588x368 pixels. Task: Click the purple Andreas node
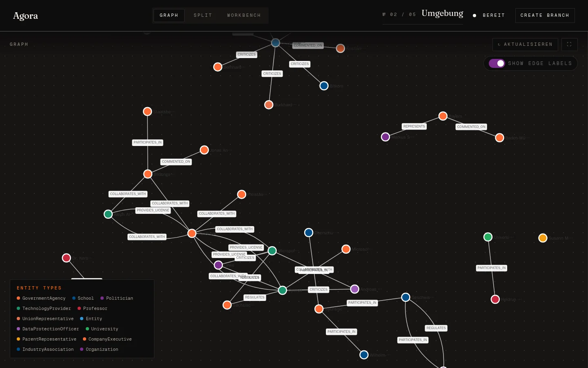[x=355, y=289]
